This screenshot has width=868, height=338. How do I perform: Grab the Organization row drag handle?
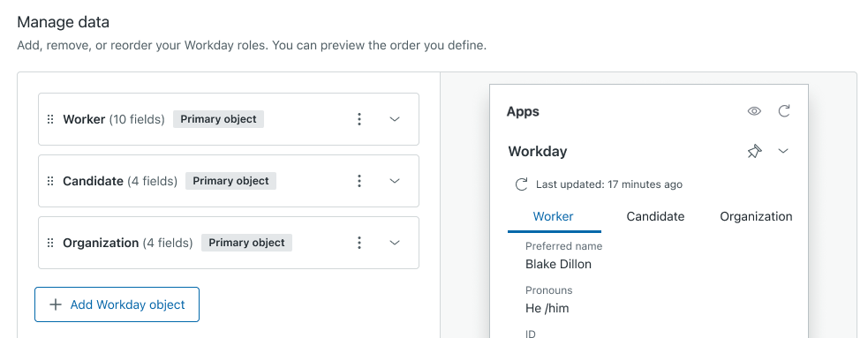click(49, 243)
